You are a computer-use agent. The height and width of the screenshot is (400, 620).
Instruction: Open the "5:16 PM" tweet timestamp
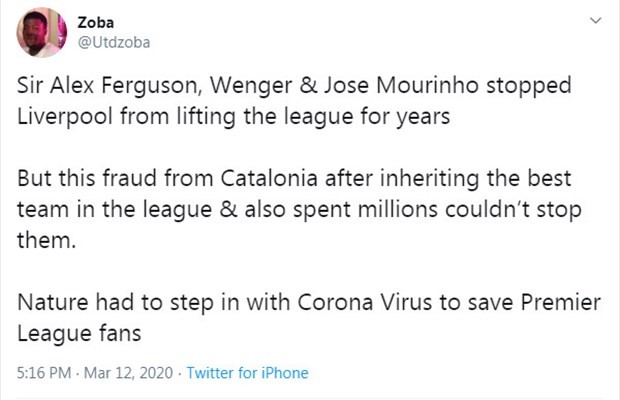[x=44, y=373]
